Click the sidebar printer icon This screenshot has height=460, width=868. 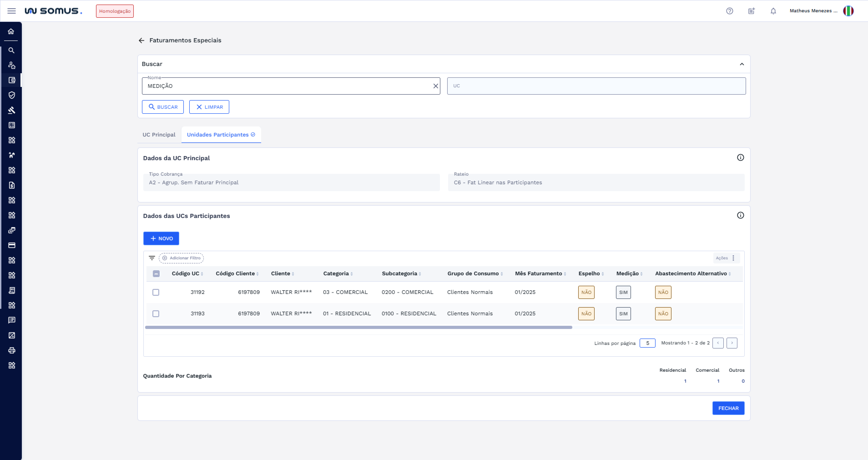11,350
